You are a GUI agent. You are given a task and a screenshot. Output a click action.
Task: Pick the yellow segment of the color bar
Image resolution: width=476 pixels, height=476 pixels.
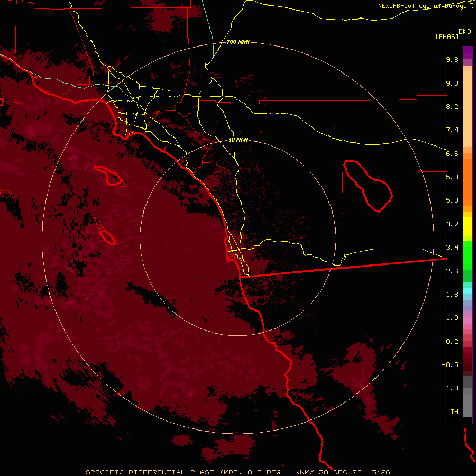point(467,226)
